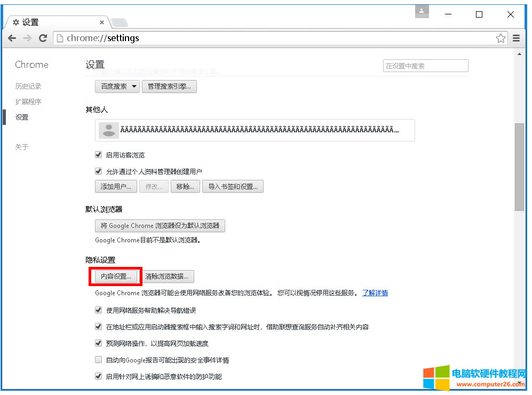Open a new tab next to 设置
The width and height of the screenshot is (532, 395).
click(x=118, y=22)
